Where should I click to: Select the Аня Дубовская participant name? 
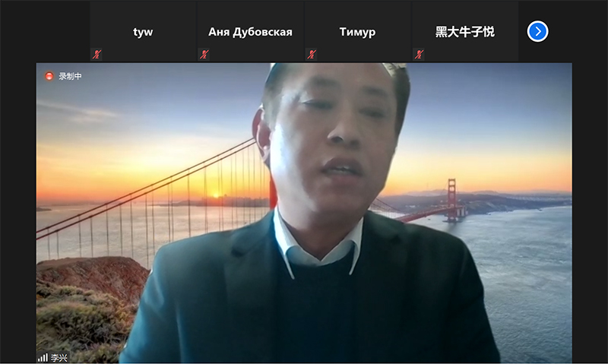tap(250, 32)
